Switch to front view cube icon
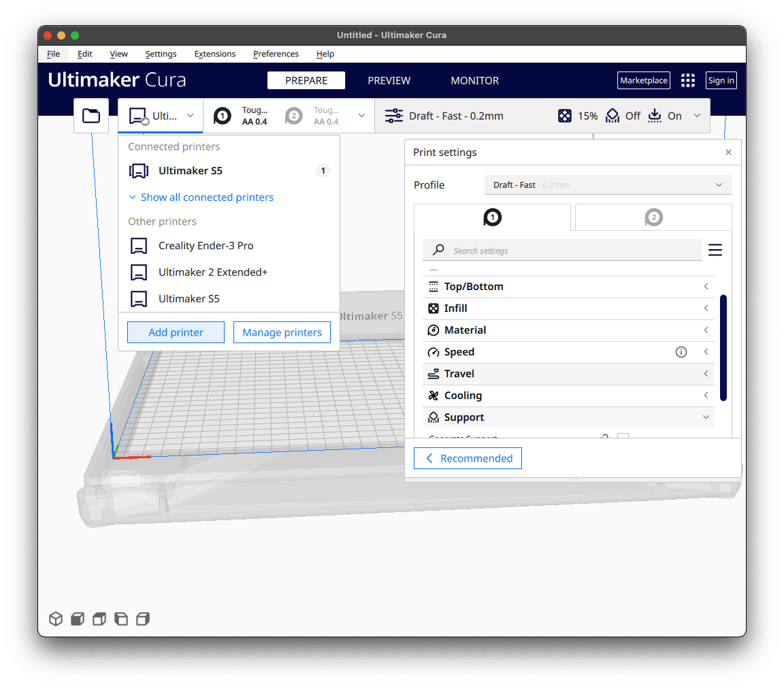Image resolution: width=784 pixels, height=687 pixels. pos(78,619)
